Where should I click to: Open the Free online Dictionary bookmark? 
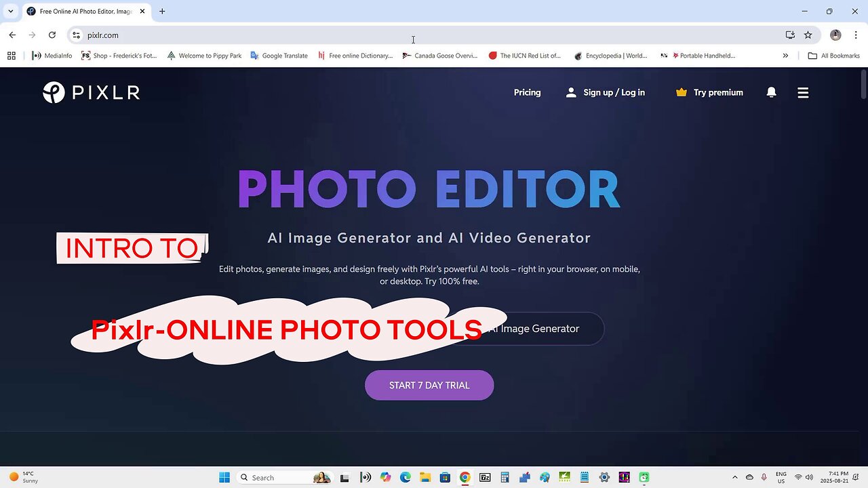pyautogui.click(x=355, y=56)
